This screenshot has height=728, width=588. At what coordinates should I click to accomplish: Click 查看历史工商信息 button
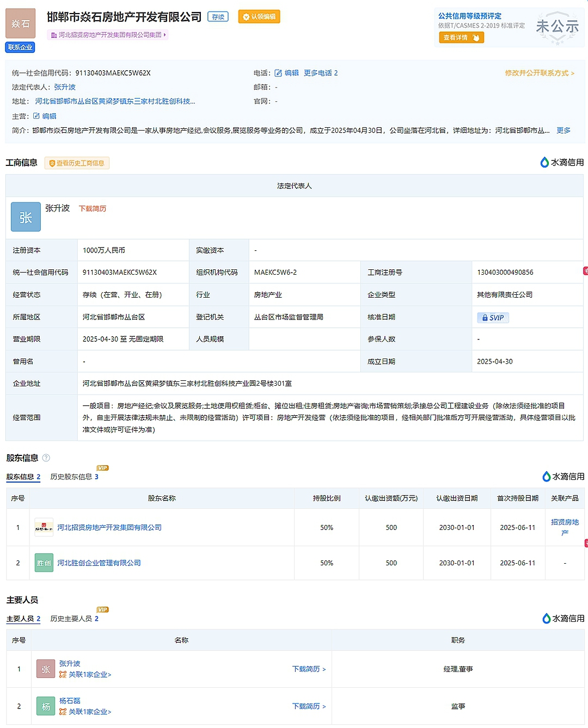pyautogui.click(x=77, y=163)
